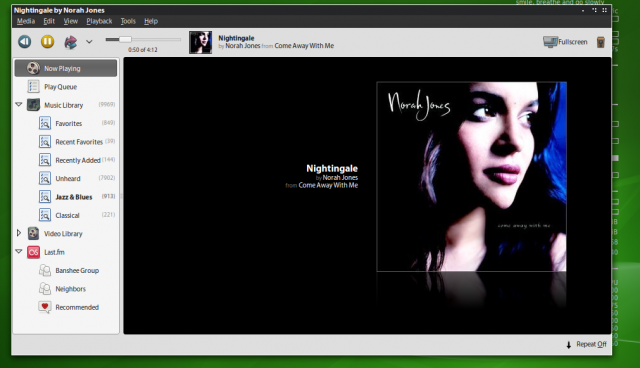Open Recently Added playlist
The height and width of the screenshot is (368, 640).
[x=78, y=160]
